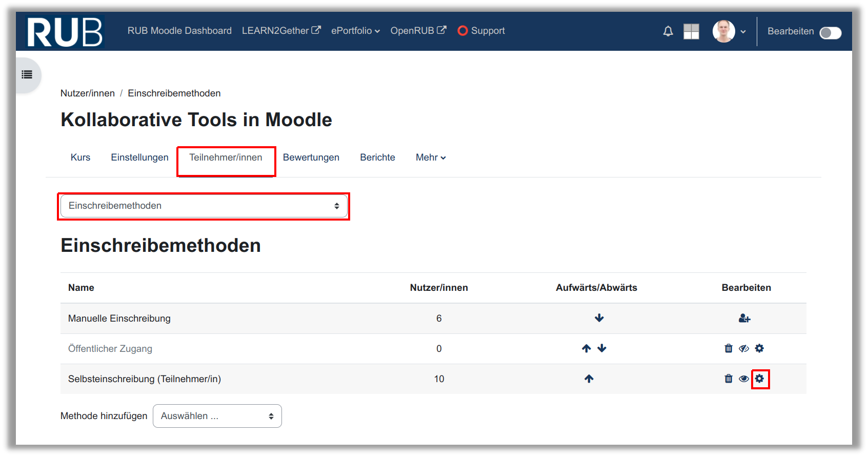868x456 pixels.
Task: Open the Einstellungen tab
Action: point(139,157)
